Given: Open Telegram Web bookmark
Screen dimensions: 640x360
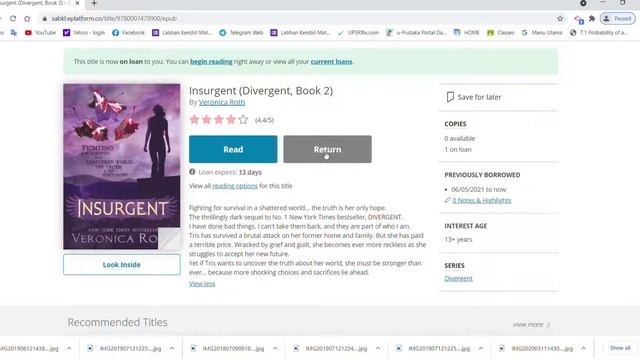Looking at the screenshot, I should [x=241, y=33].
